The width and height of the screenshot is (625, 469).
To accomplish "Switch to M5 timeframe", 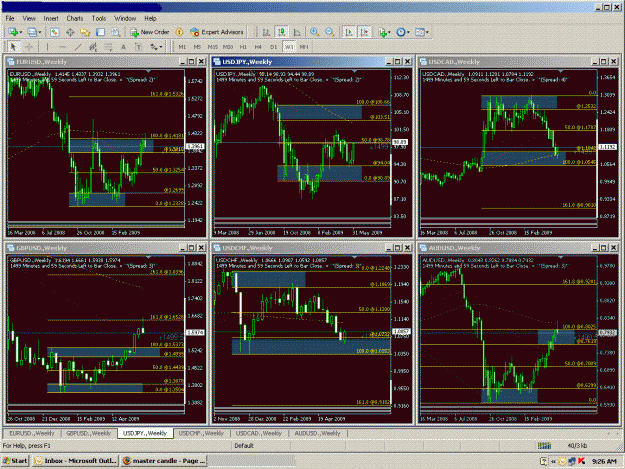I will [197, 47].
